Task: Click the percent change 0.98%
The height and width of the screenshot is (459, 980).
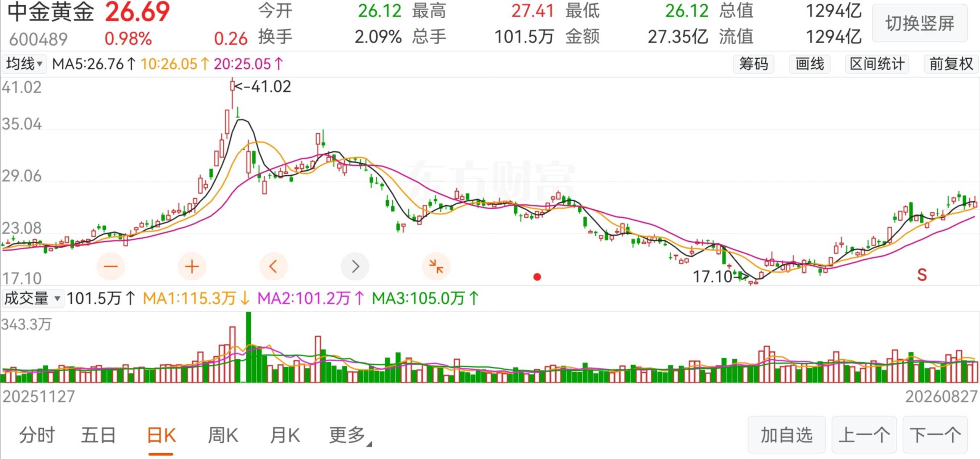Action: click(128, 39)
